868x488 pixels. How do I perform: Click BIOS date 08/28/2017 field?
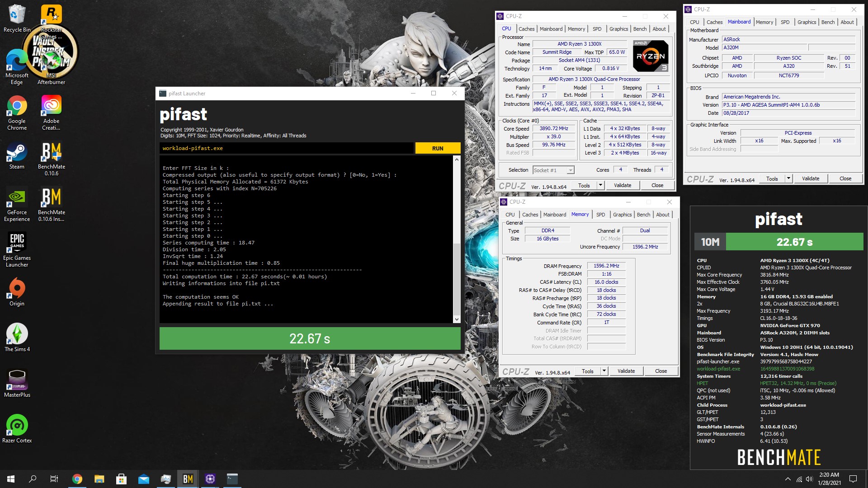point(788,113)
